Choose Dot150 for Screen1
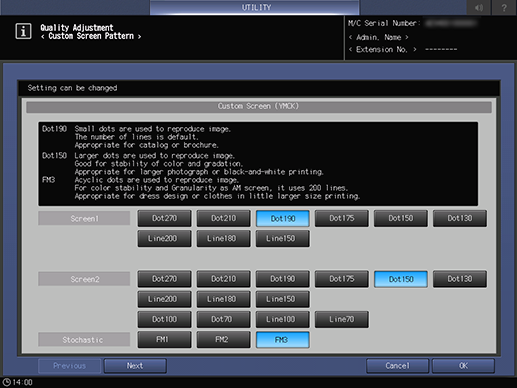 (x=401, y=218)
